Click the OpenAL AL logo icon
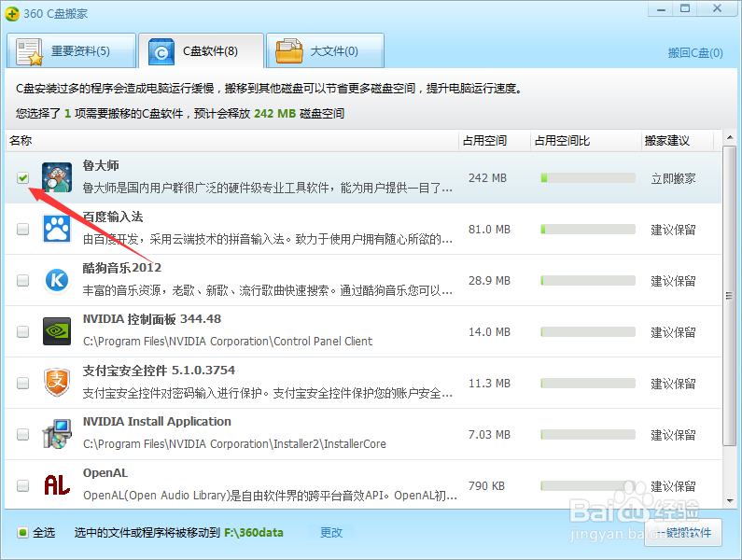 [x=57, y=485]
